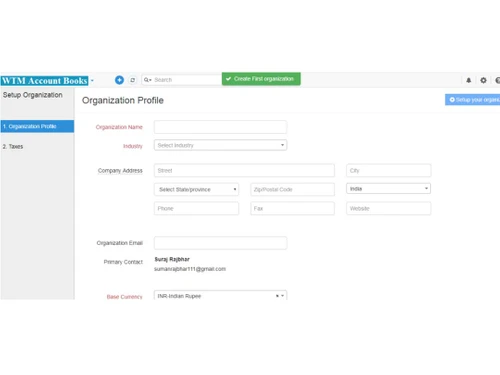Click the Street address field

point(244,170)
